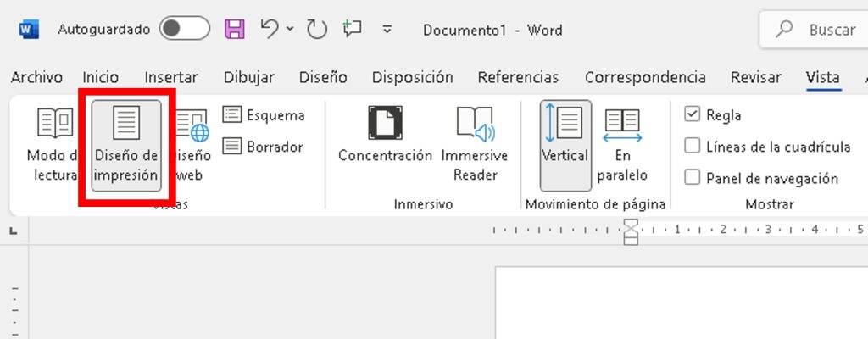The width and height of the screenshot is (868, 339).
Task: Open Customize Quick Access Toolbar dropdown
Action: (387, 30)
